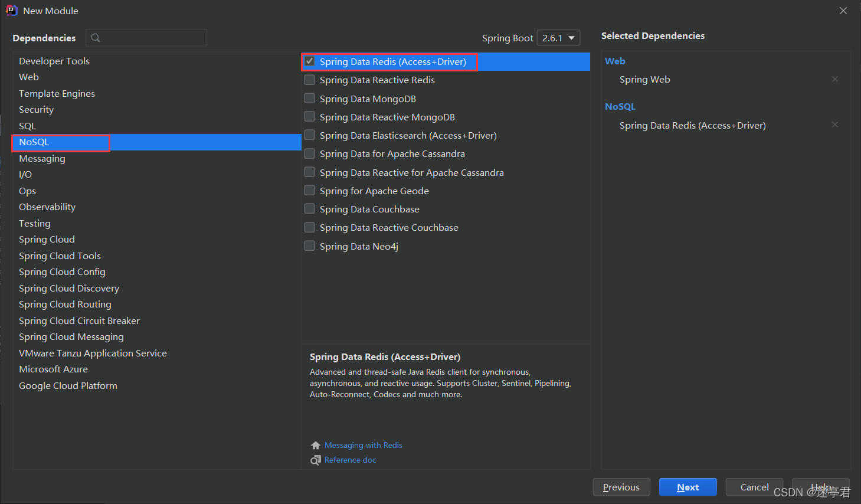Check Spring Data Neo4j

(310, 246)
